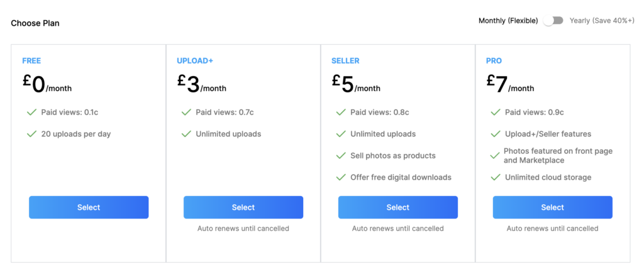Toggle the Monthly/Yearly billing switch
The width and height of the screenshot is (644, 277).
pyautogui.click(x=553, y=21)
